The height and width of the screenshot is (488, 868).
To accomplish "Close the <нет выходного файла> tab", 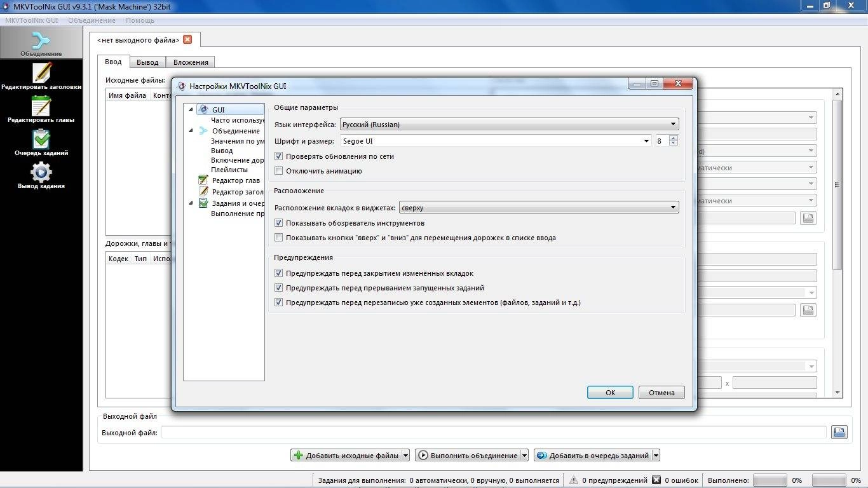I will point(187,39).
